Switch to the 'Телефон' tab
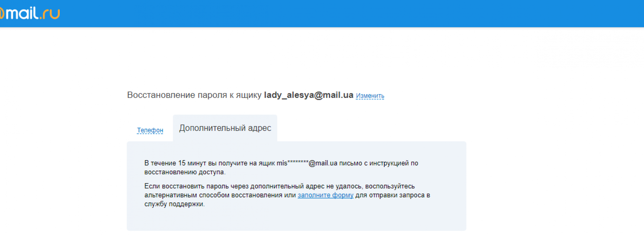 [x=150, y=130]
